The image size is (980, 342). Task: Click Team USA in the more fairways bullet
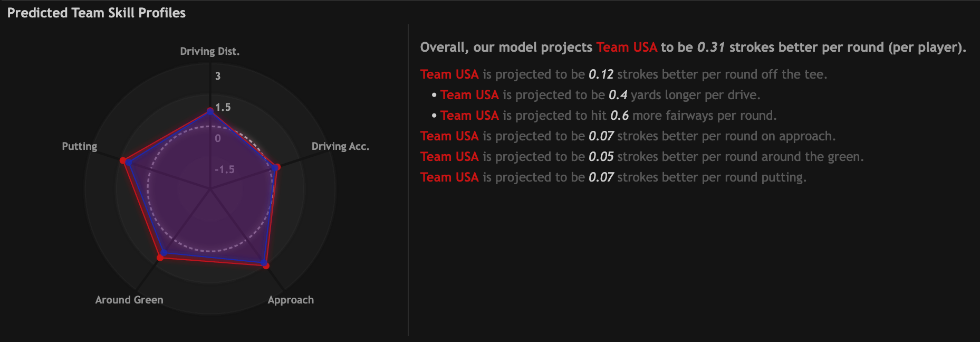click(x=469, y=116)
